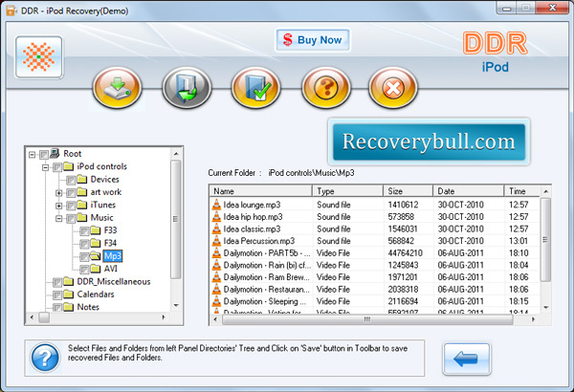The image size is (574, 392).
Task: Check the Mp3 folder checkbox
Action: coord(84,256)
